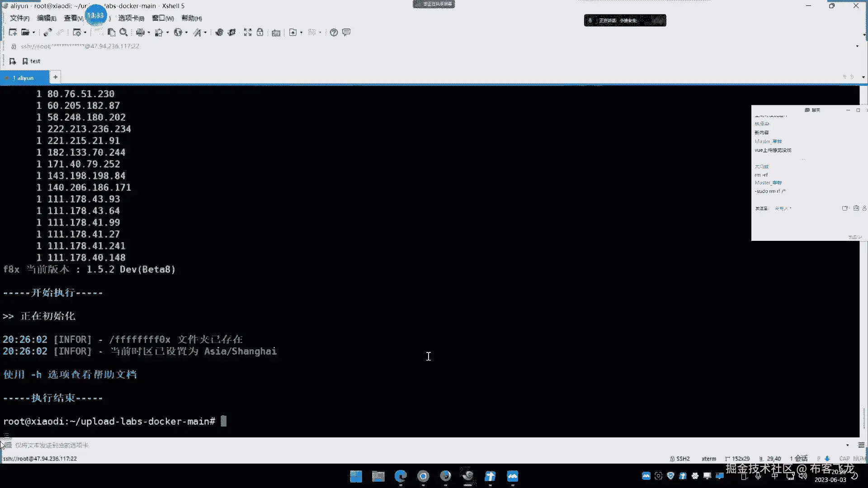Screen dimensions: 868x488
Task: Expand the globe encoding dropdown arrow
Action: [x=186, y=33]
